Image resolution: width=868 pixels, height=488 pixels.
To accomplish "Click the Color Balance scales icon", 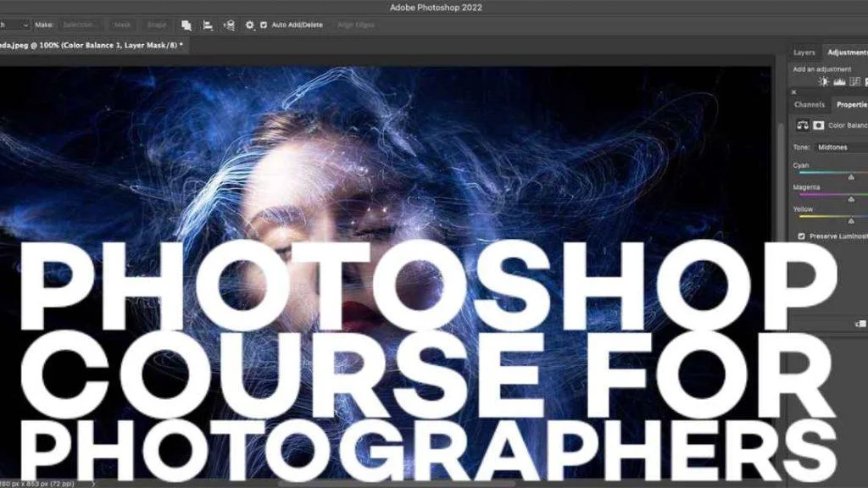I will click(803, 125).
